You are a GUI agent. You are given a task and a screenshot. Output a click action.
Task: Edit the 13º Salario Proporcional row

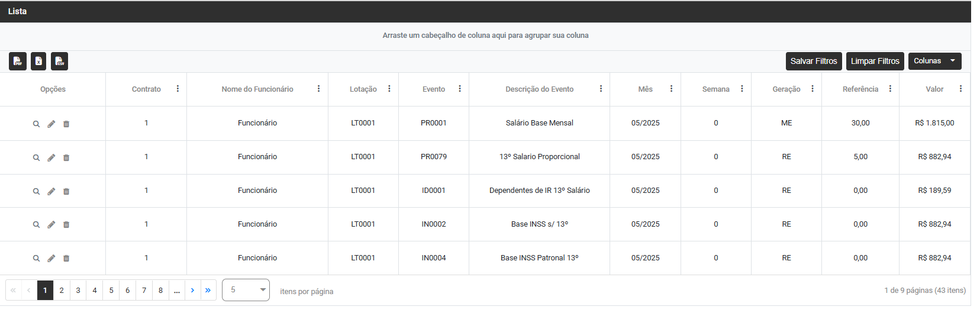click(x=51, y=157)
